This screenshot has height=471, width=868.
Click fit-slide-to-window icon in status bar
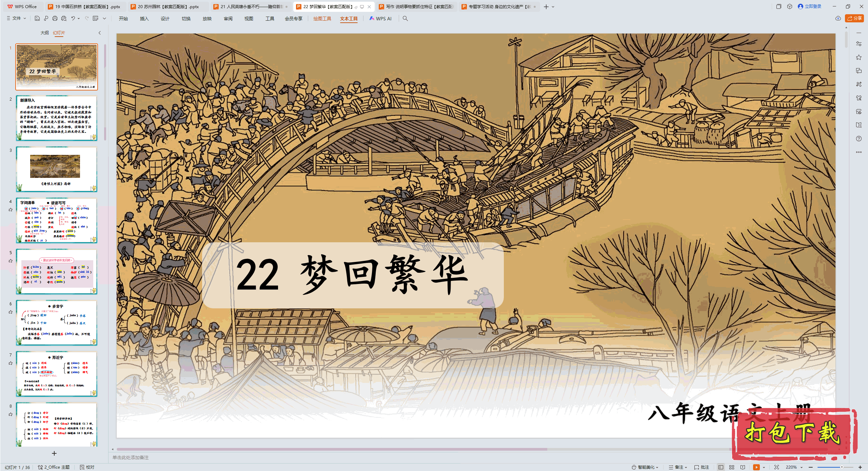pyautogui.click(x=777, y=467)
